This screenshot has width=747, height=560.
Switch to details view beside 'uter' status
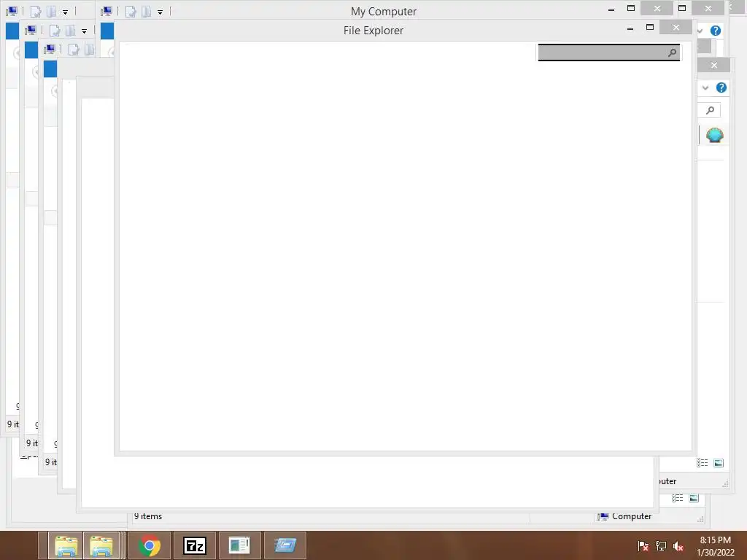pos(703,463)
